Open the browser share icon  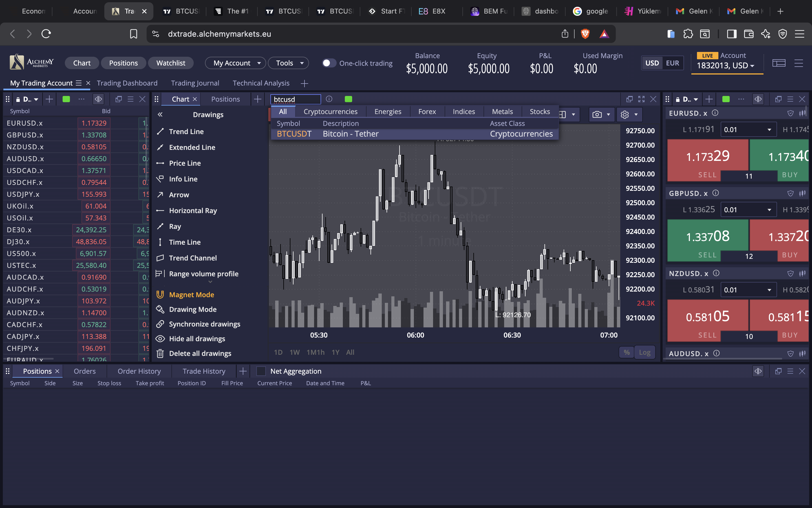coord(565,34)
